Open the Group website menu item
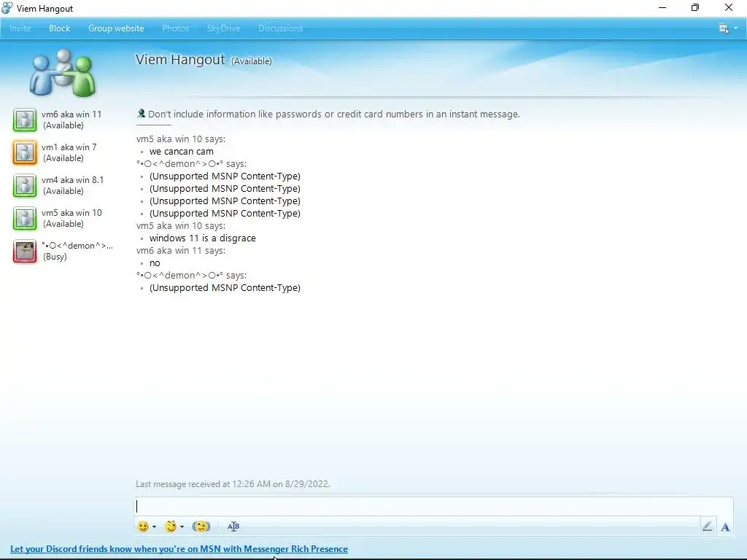This screenshot has width=747, height=560. click(x=116, y=28)
